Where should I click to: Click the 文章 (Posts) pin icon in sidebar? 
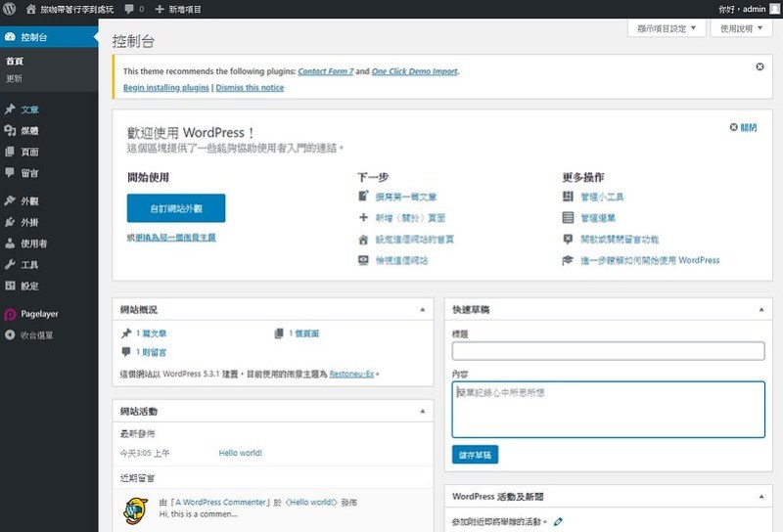pyautogui.click(x=10, y=110)
